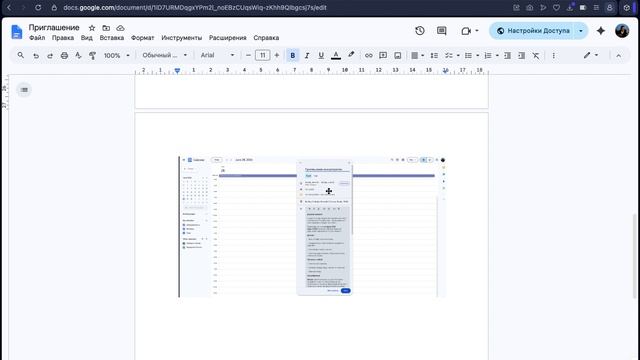Insert a checklist
The width and height of the screenshot is (640, 360).
coord(449,56)
